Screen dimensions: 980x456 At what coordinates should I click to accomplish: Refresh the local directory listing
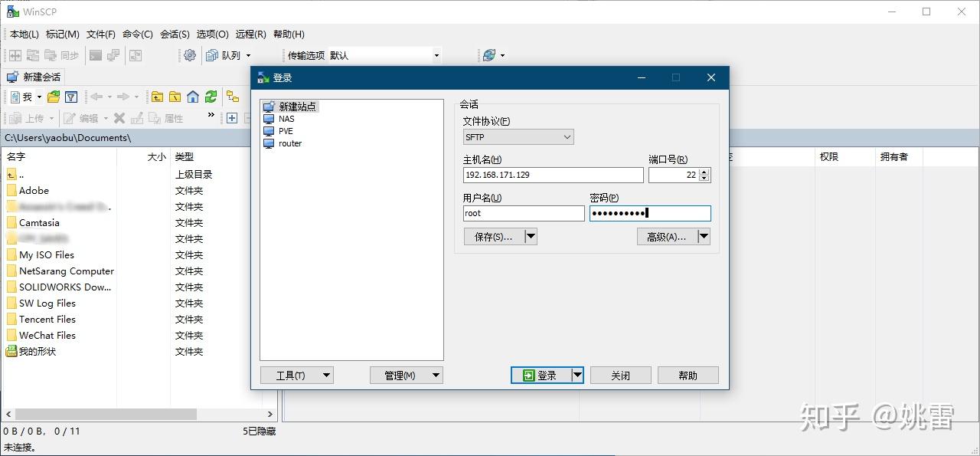(x=211, y=97)
